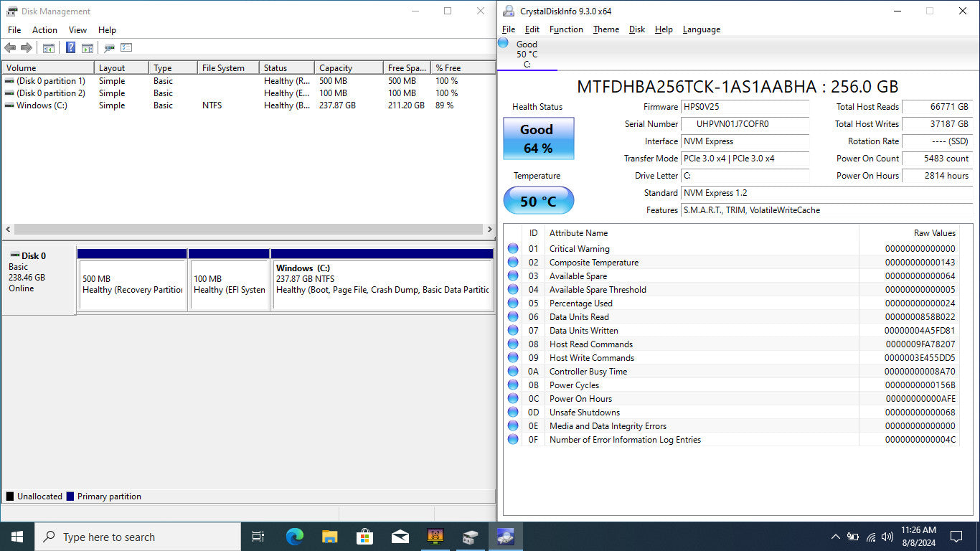The width and height of the screenshot is (980, 551).
Task: Sort volumes by the Capacity column header
Action: coord(347,68)
